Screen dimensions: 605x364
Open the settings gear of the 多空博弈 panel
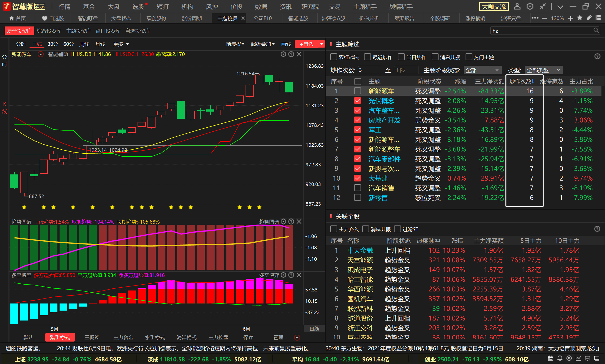(283, 275)
